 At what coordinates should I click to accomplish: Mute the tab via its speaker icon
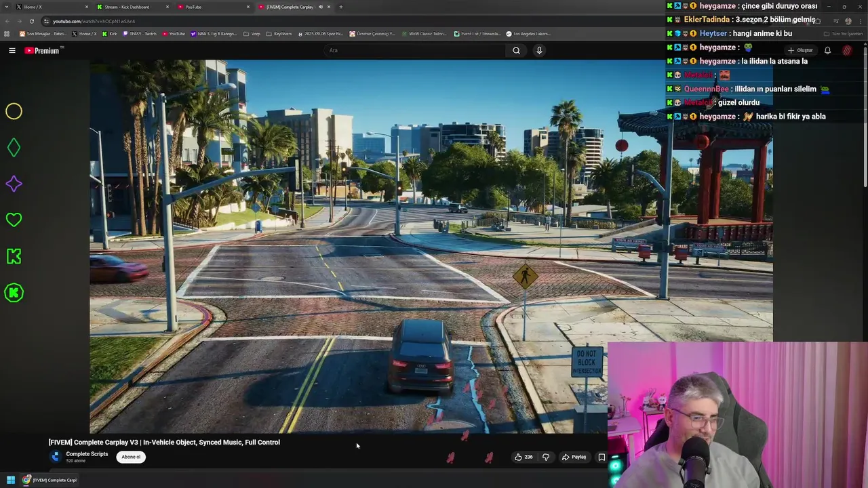(x=321, y=7)
